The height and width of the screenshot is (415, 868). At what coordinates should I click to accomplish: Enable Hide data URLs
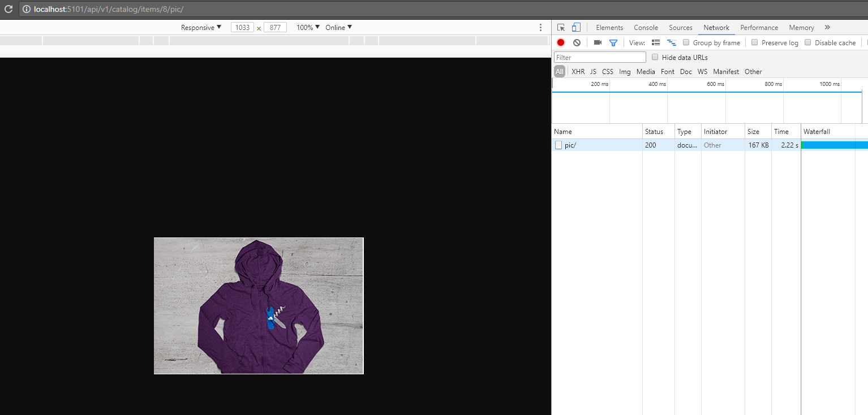coord(655,57)
